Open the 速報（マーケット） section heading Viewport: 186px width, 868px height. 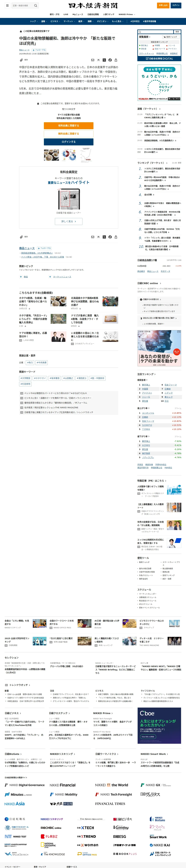coord(149,109)
